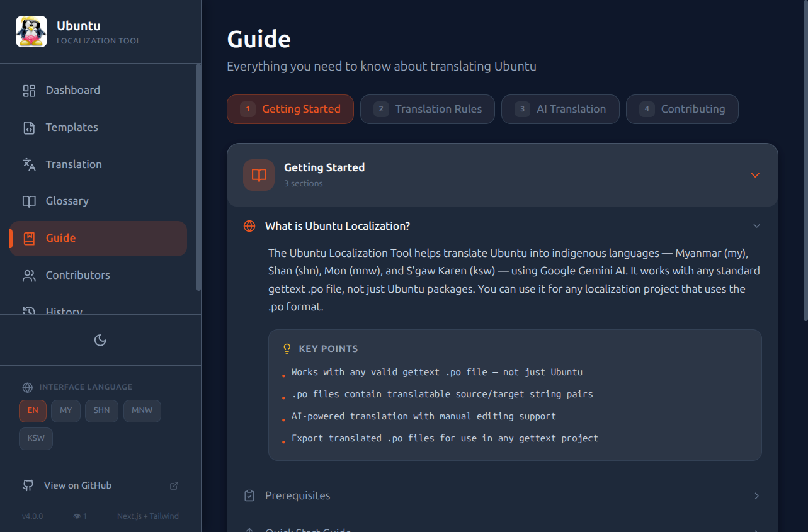Click the Contributors people icon
The image size is (808, 532).
pyautogui.click(x=29, y=276)
